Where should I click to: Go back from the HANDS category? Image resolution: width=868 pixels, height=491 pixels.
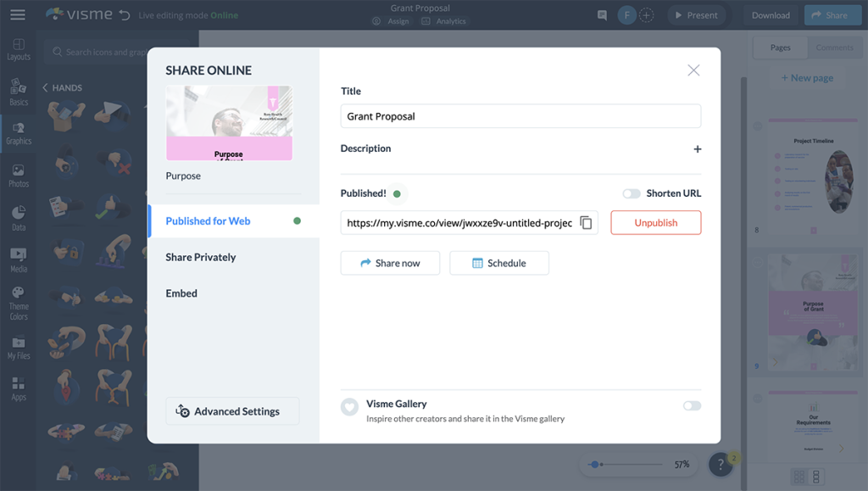point(46,87)
